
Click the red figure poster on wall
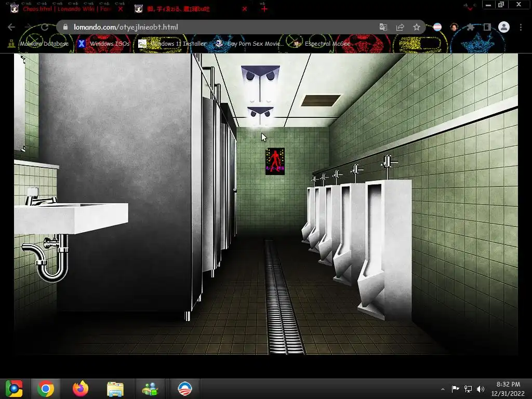275,161
